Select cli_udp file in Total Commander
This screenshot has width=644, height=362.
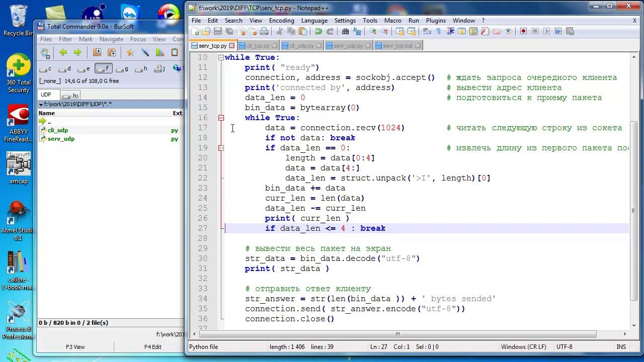pyautogui.click(x=58, y=130)
